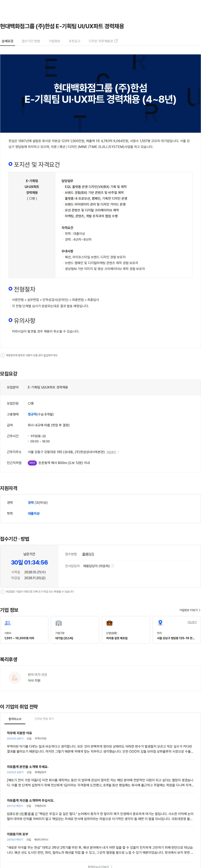The height and width of the screenshot is (868, 201).
Task: Open the 직무에 지원한 이유 essay
Action: 19,733
